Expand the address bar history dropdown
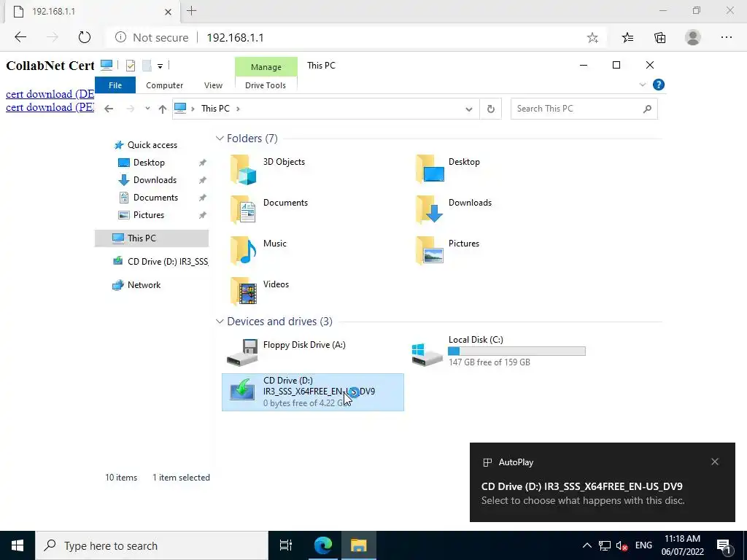Viewport: 747px width, 560px height. coord(469,109)
